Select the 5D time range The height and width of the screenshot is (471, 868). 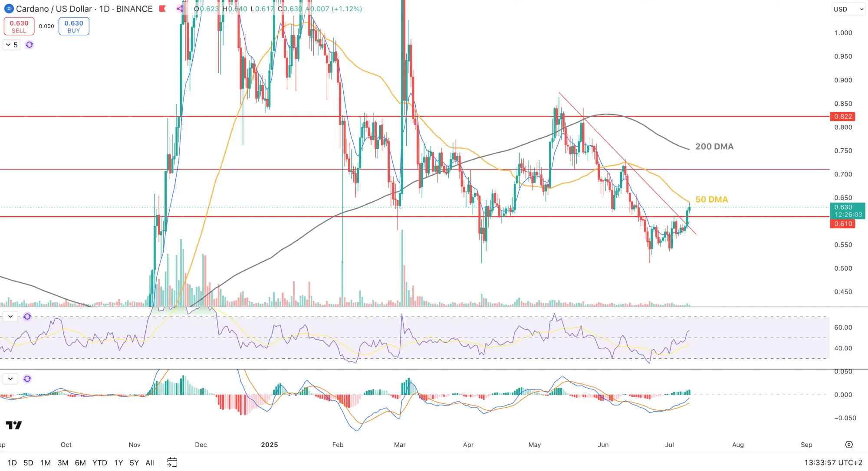tap(28, 463)
